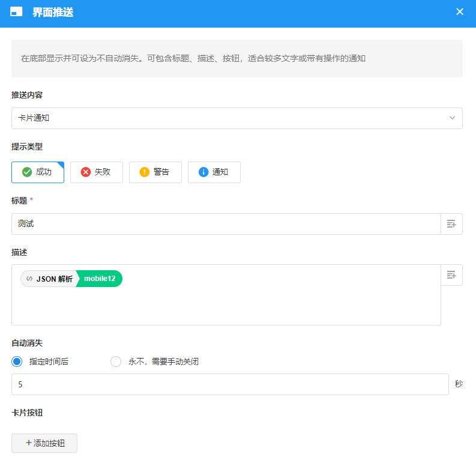Expand the push content chevron arrow
This screenshot has width=476, height=475.
pos(452,118)
